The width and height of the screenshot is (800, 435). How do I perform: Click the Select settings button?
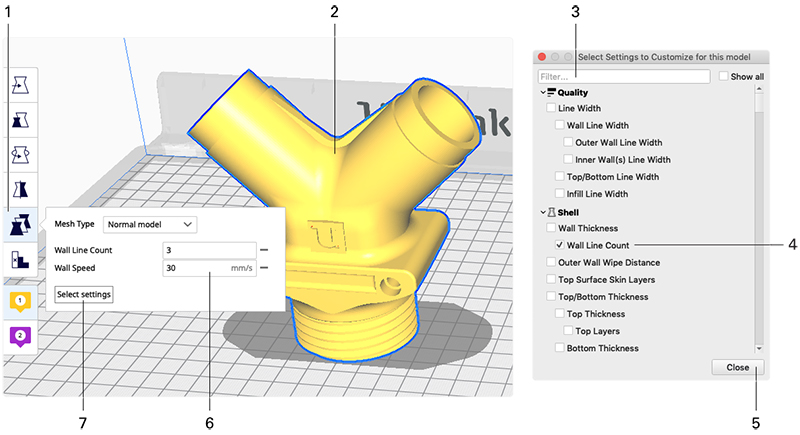coord(84,294)
